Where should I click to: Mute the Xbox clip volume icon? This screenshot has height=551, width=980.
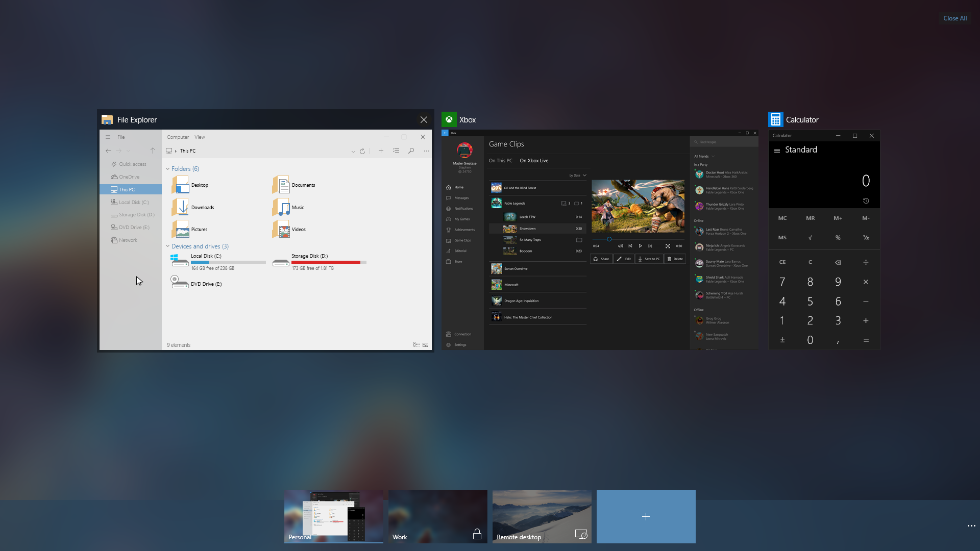point(620,246)
